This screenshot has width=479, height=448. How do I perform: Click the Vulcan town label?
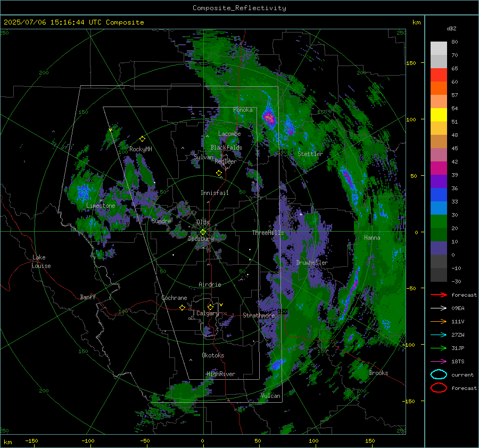point(271,396)
